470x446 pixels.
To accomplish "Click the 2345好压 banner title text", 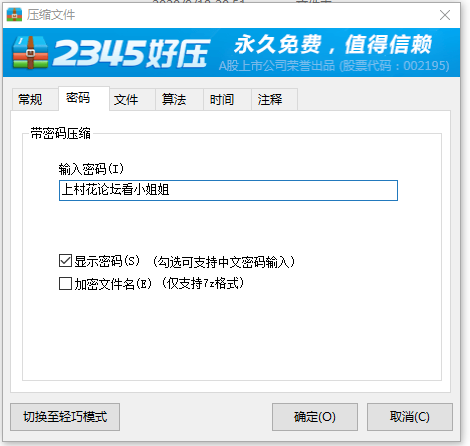I will tap(132, 53).
